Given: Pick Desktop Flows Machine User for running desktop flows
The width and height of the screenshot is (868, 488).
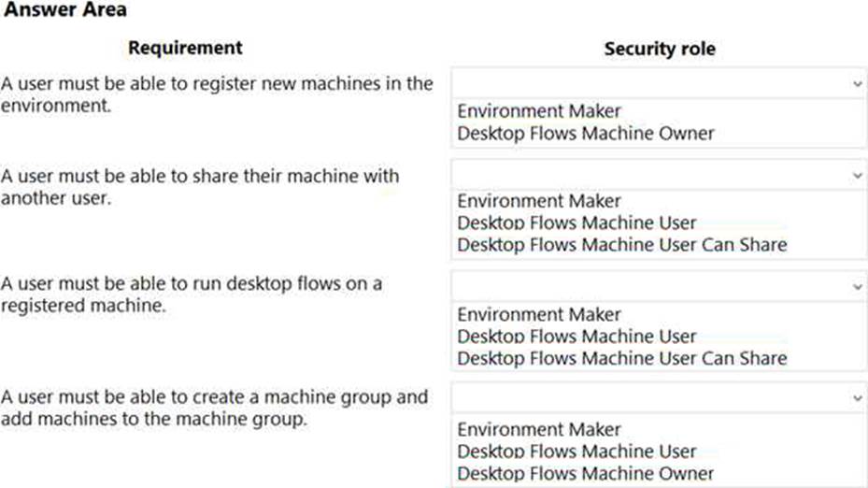Looking at the screenshot, I should coord(576,336).
